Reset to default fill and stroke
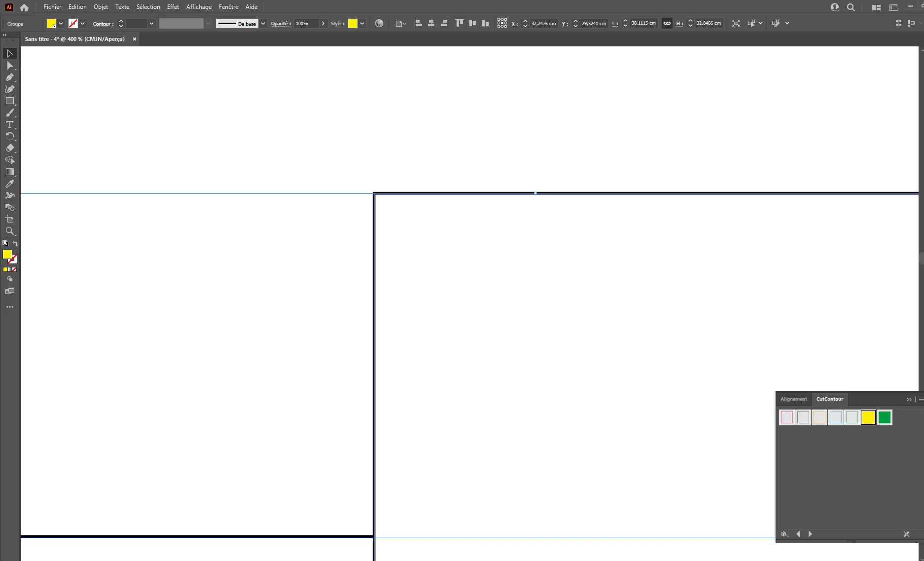 (x=5, y=243)
